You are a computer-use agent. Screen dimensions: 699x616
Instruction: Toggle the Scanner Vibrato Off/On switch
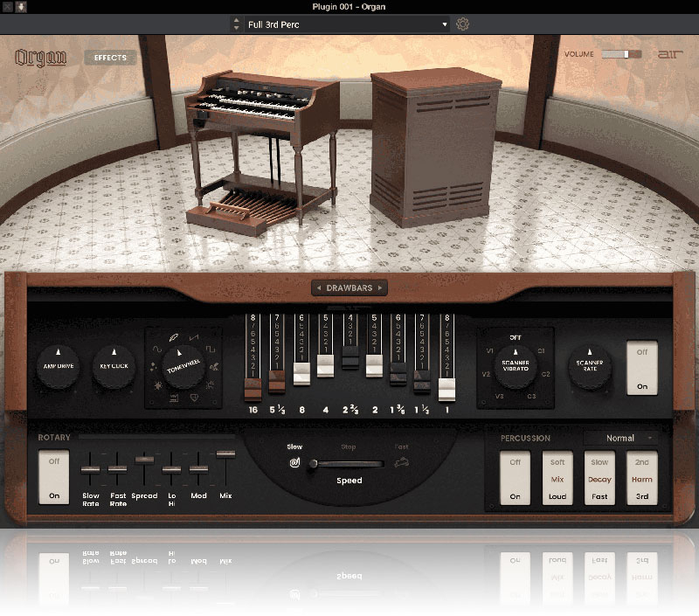[642, 367]
